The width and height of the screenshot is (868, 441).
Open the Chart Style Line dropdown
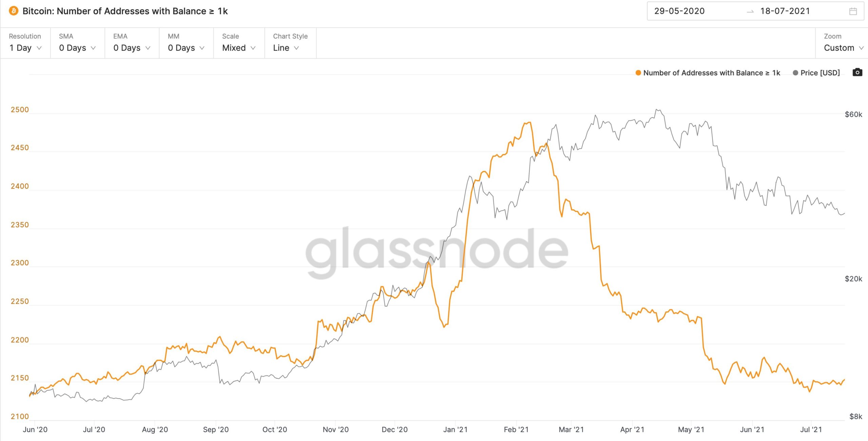pyautogui.click(x=286, y=48)
